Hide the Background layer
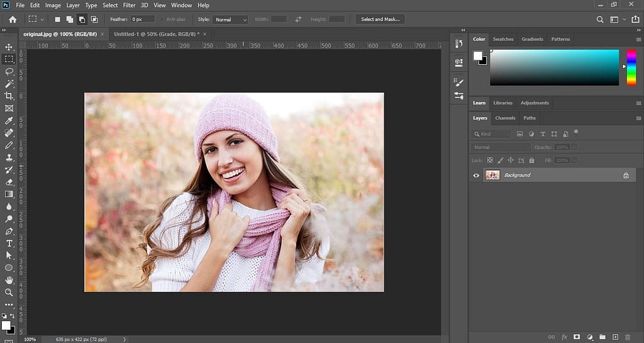Screen dimensions: 644x343 coord(476,176)
